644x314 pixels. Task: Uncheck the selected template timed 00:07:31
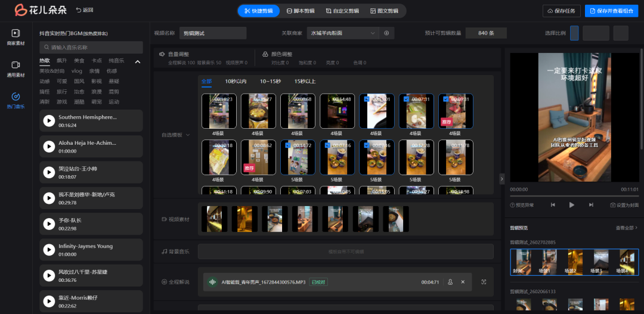coord(406,99)
